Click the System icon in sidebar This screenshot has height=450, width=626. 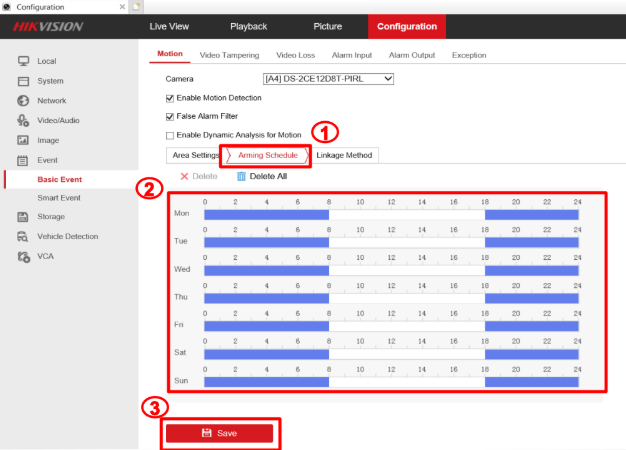(23, 81)
